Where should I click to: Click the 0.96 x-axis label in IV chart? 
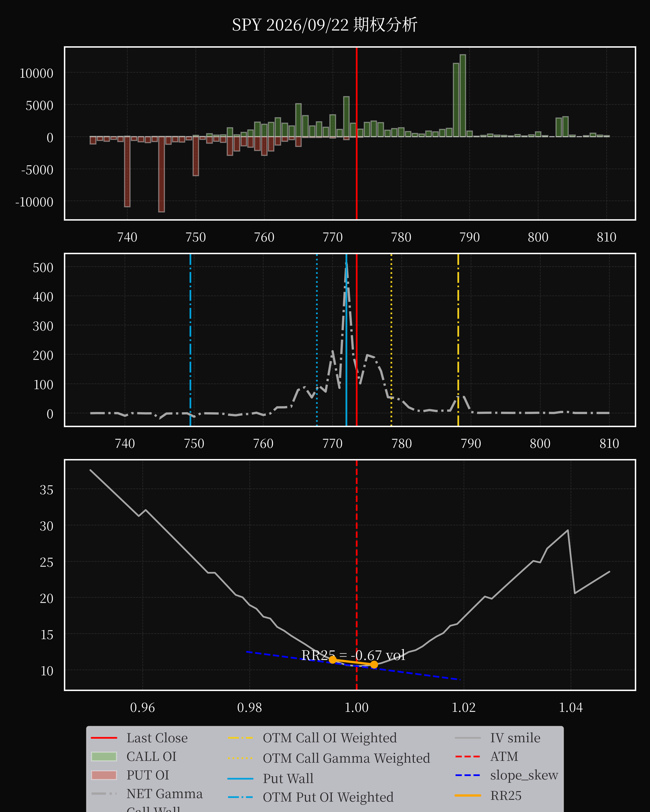coord(142,708)
